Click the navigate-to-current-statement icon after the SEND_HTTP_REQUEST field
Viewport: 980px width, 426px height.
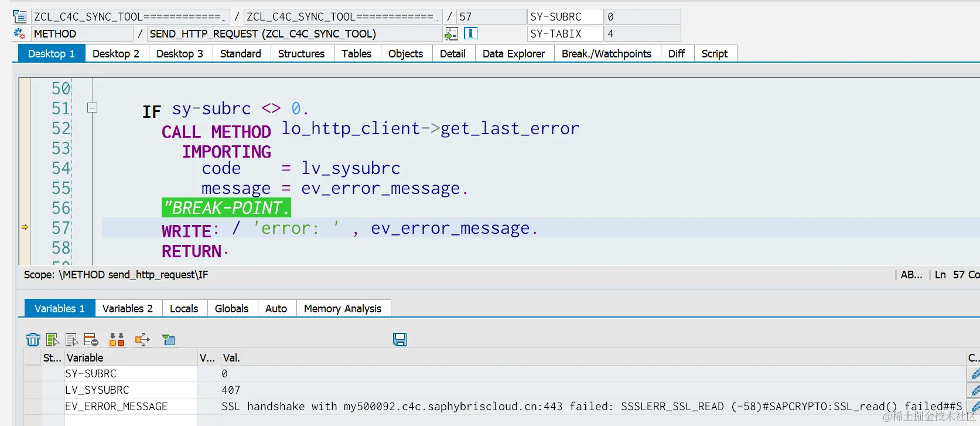coord(451,34)
